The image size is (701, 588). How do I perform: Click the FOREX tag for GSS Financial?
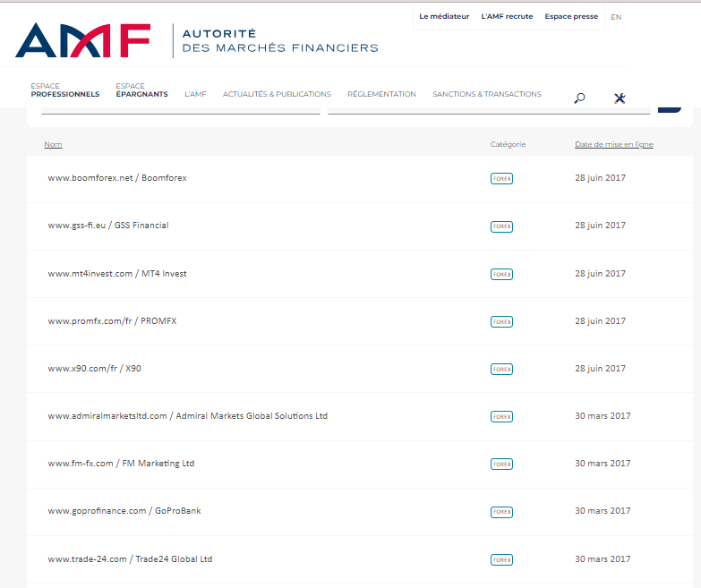click(501, 226)
